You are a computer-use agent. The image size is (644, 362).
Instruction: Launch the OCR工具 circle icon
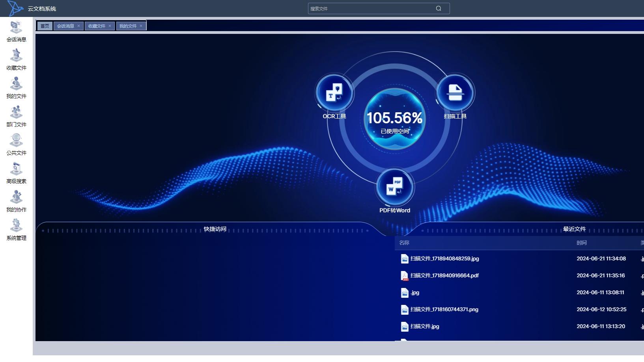[x=334, y=93]
